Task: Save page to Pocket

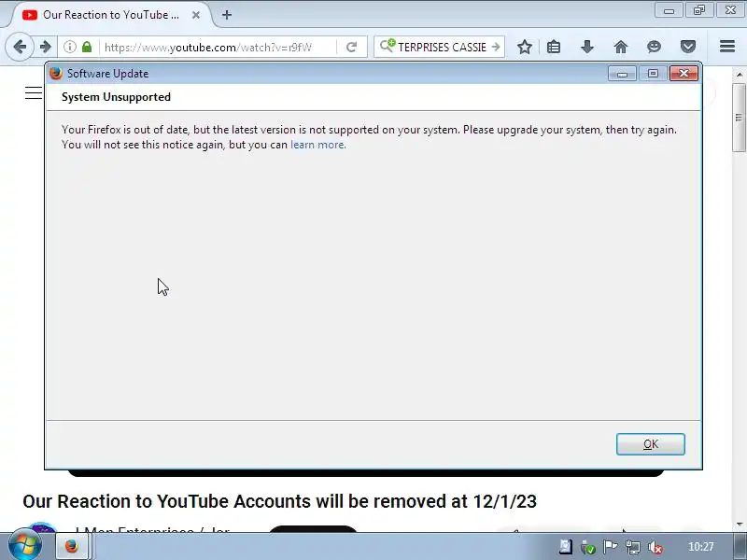Action: (x=688, y=47)
